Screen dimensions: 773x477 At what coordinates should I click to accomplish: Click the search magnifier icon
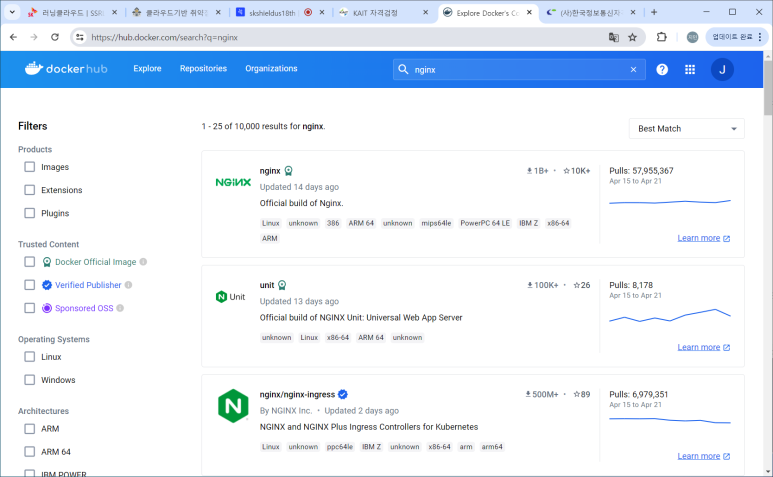[x=403, y=69]
